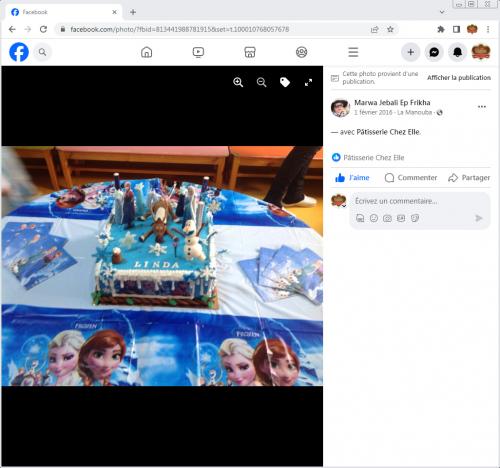Insert a GIF in comment
Screen dimensions: 500x468
pos(401,218)
